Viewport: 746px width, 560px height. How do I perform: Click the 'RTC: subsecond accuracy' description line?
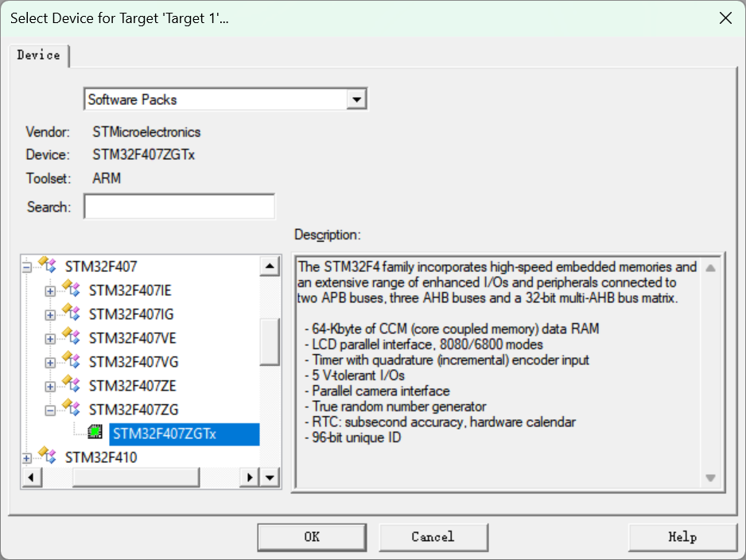coord(440,422)
